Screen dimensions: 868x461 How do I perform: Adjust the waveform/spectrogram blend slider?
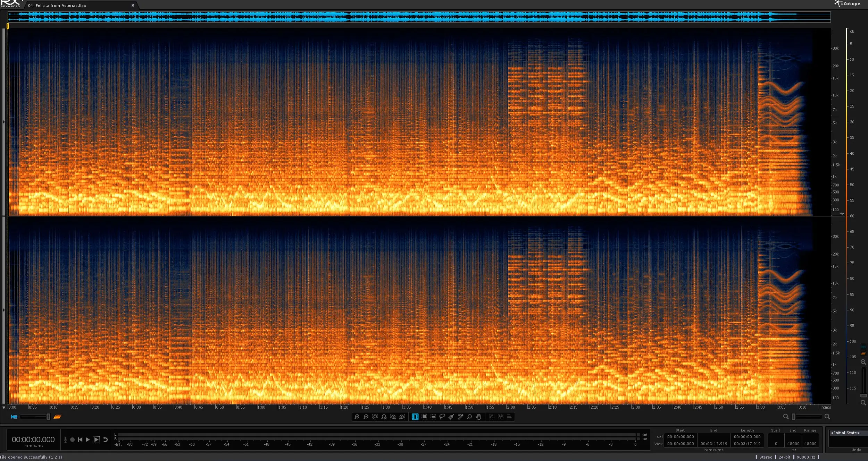click(x=35, y=417)
